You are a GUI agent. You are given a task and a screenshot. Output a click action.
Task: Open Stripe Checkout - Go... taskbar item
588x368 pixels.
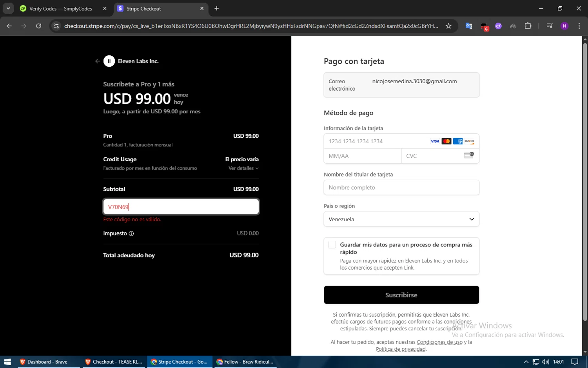(180, 362)
